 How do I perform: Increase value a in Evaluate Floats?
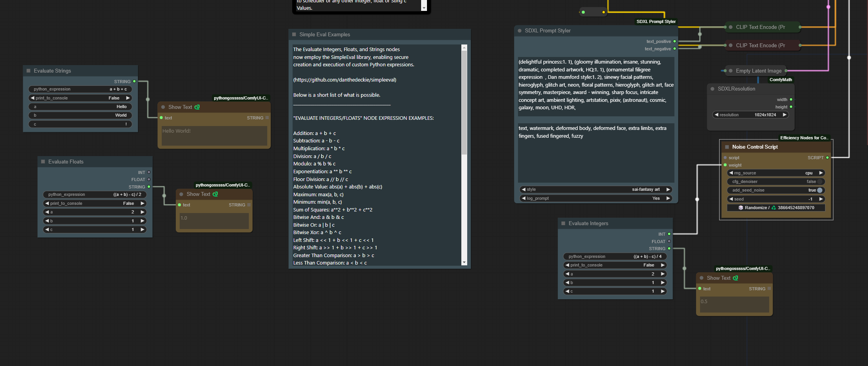[x=143, y=212]
